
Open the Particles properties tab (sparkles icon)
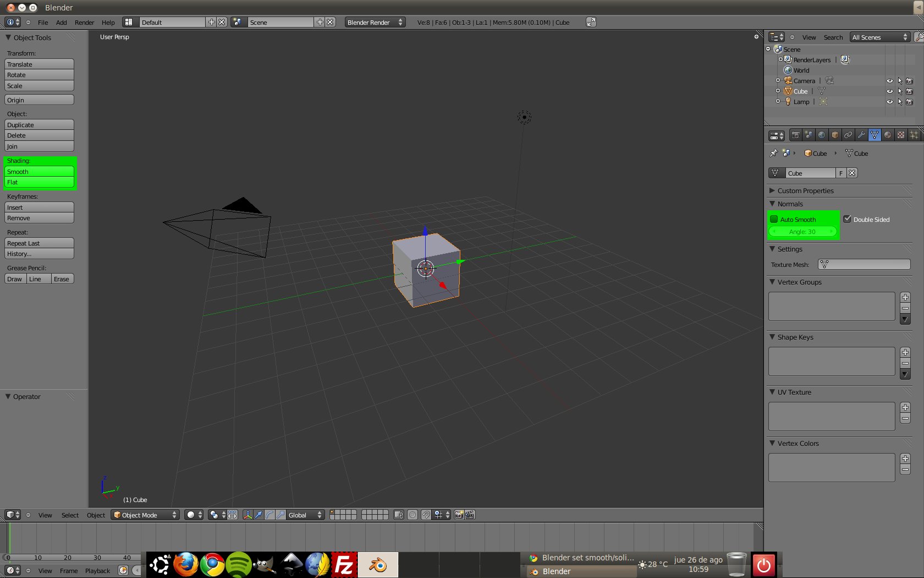914,135
